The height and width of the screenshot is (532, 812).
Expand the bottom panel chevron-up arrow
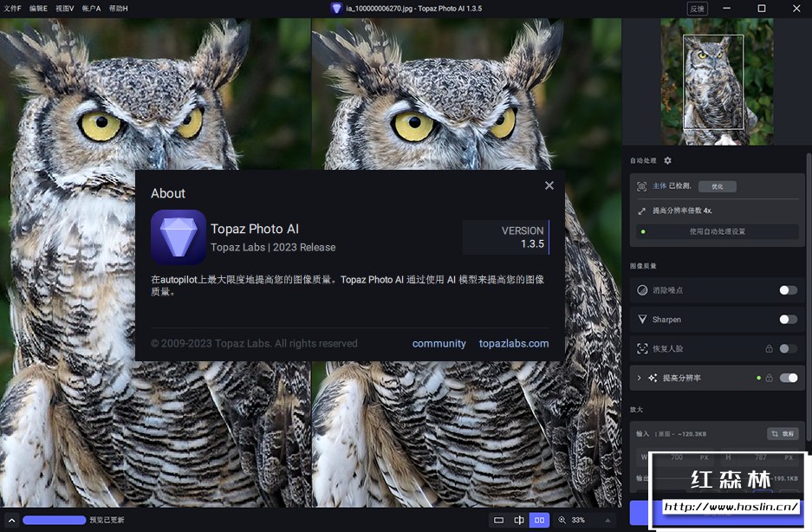[11, 520]
